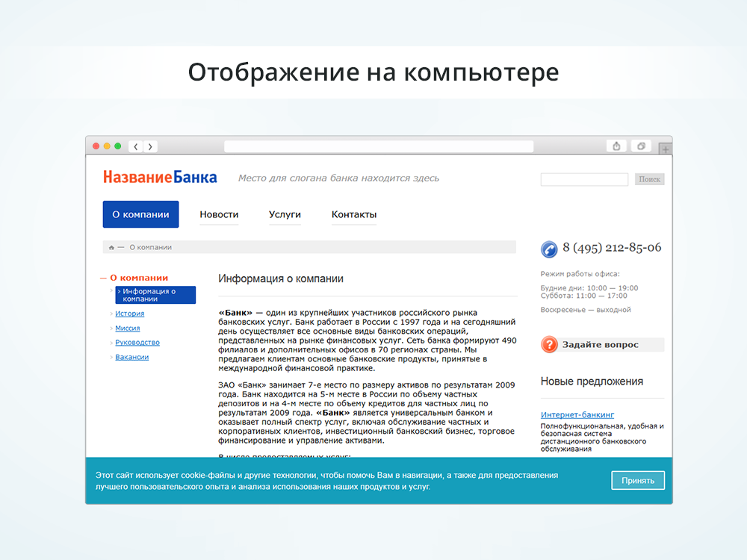Click the browser back navigation arrow
Viewport: 747px width, 560px height.
134,146
